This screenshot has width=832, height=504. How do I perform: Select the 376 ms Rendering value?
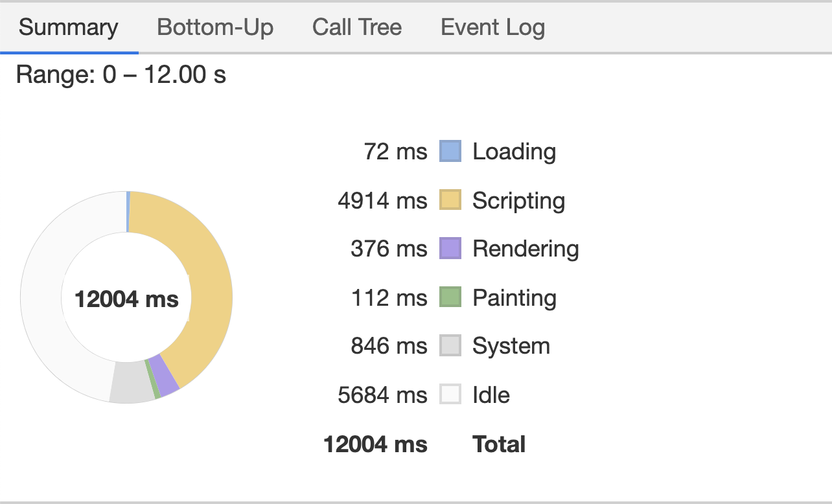pos(389,249)
